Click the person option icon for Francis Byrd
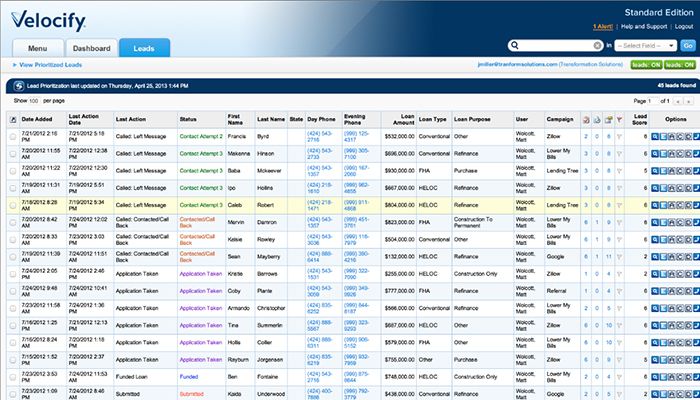700x400 pixels. click(x=671, y=137)
